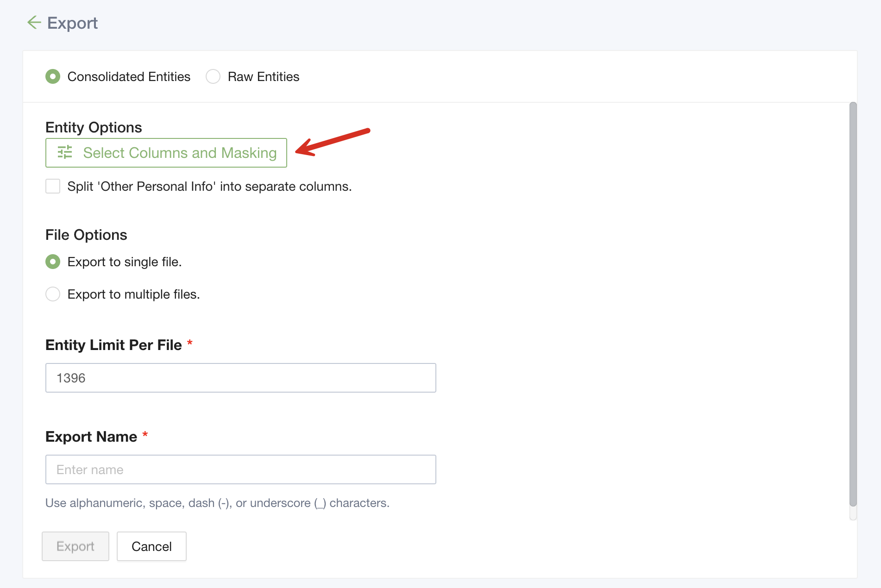Click into the Export Name input
Image resolution: width=881 pixels, height=588 pixels.
click(240, 469)
